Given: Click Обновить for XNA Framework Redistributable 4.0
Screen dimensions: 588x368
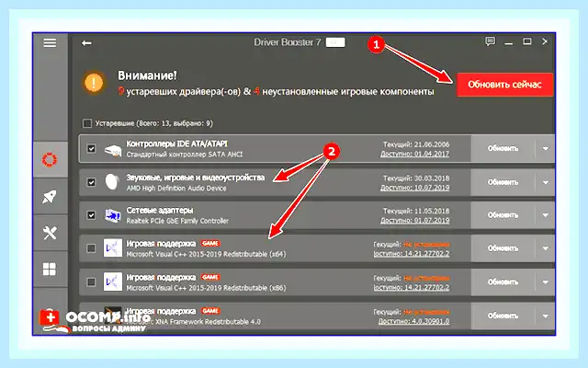Looking at the screenshot, I should pos(503,316).
